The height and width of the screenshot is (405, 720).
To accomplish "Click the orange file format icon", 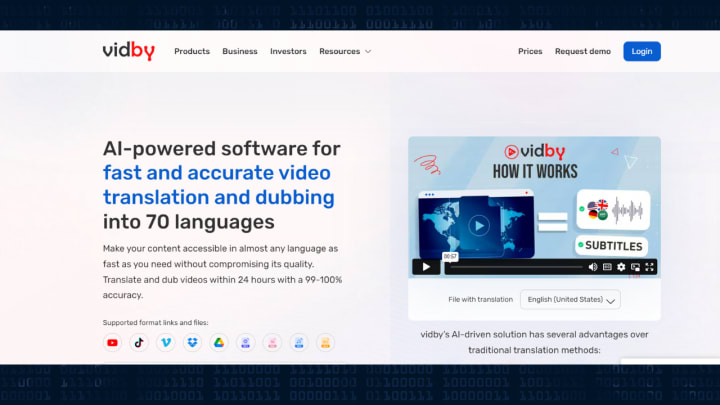I will [x=325, y=343].
